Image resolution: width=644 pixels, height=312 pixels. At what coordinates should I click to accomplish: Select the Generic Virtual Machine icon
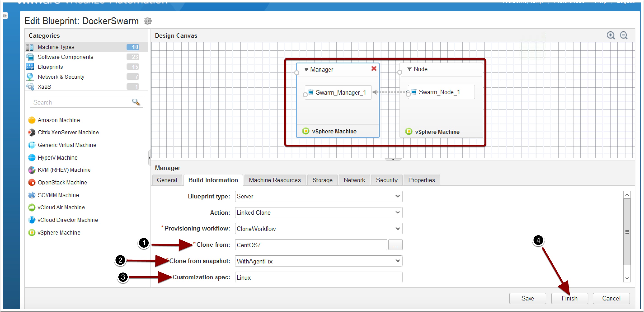tap(32, 145)
